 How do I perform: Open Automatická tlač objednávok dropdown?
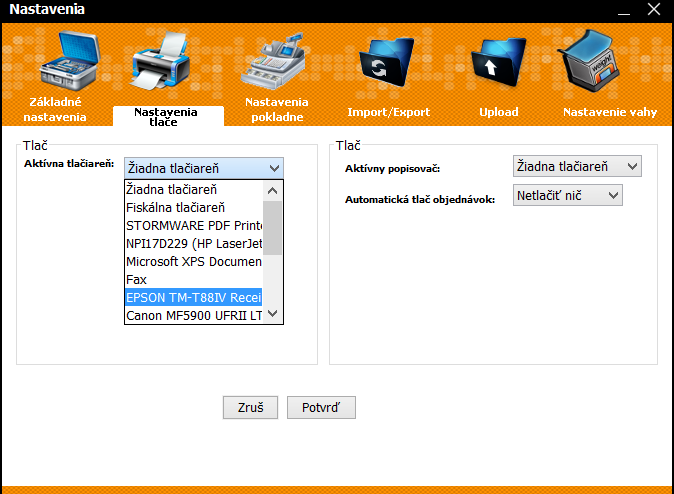[x=612, y=196]
